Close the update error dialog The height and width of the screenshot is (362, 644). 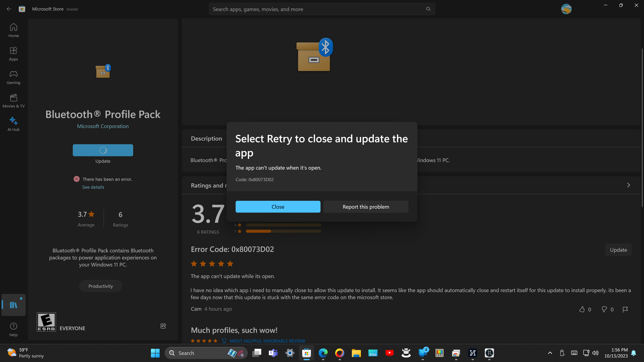278,207
